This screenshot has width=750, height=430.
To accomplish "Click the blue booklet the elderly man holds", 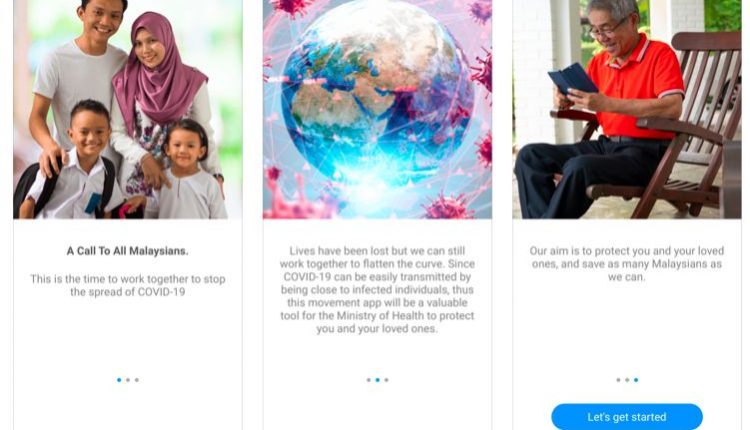I will (572, 79).
